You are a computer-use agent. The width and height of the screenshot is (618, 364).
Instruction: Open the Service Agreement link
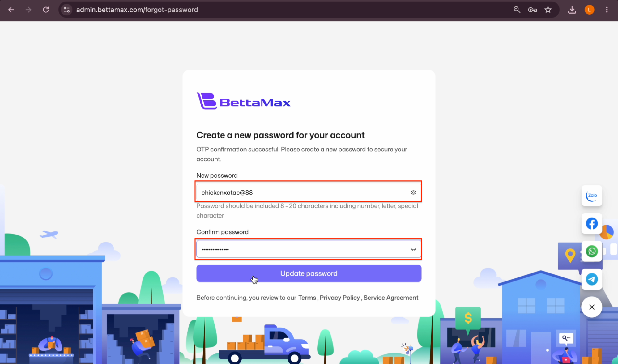tap(391, 298)
